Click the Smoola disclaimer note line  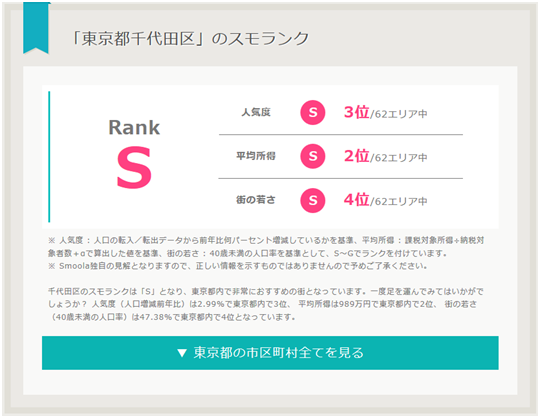[x=238, y=266]
